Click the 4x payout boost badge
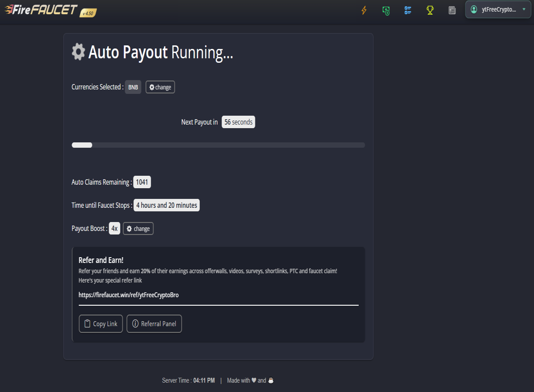The height and width of the screenshot is (392, 534). click(114, 229)
